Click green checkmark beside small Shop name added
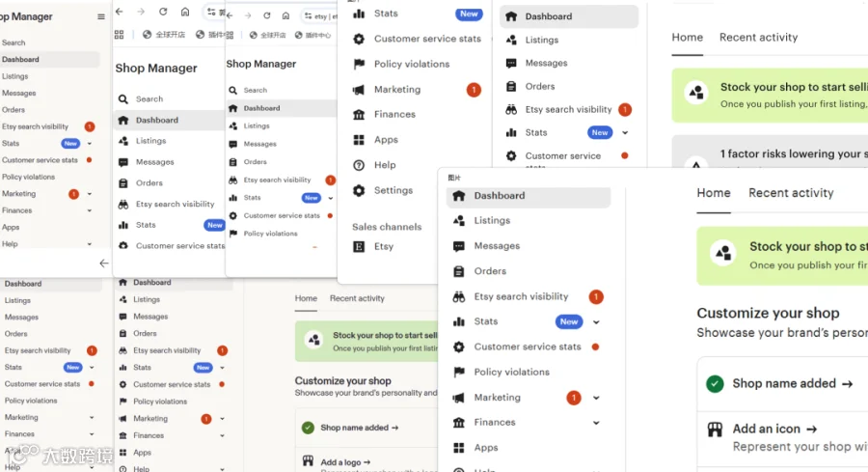 308,428
